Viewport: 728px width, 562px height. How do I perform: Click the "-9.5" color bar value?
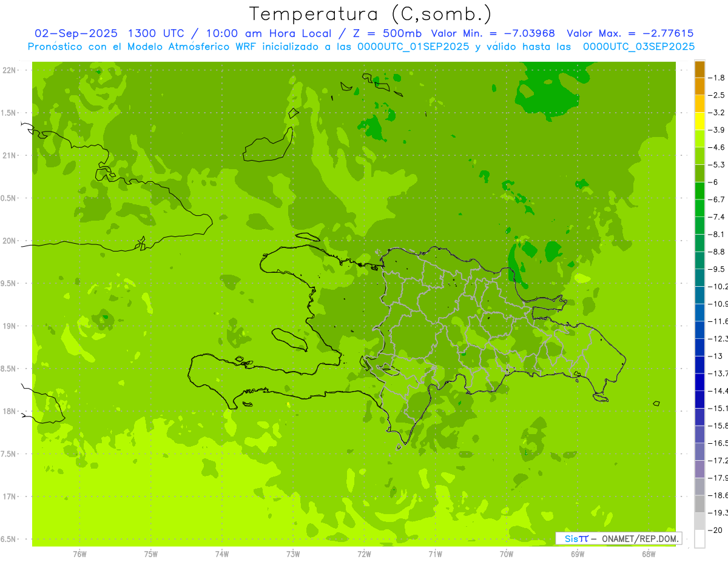pos(716,269)
